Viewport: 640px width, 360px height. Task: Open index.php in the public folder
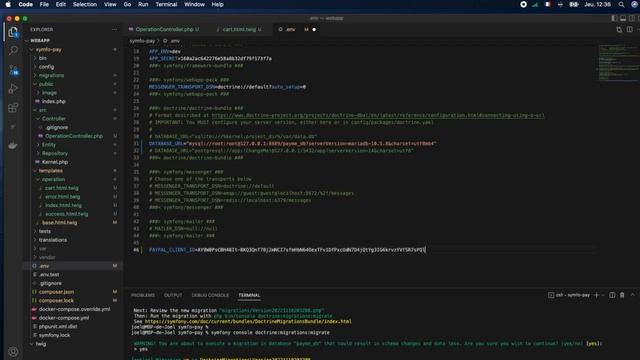pos(53,101)
